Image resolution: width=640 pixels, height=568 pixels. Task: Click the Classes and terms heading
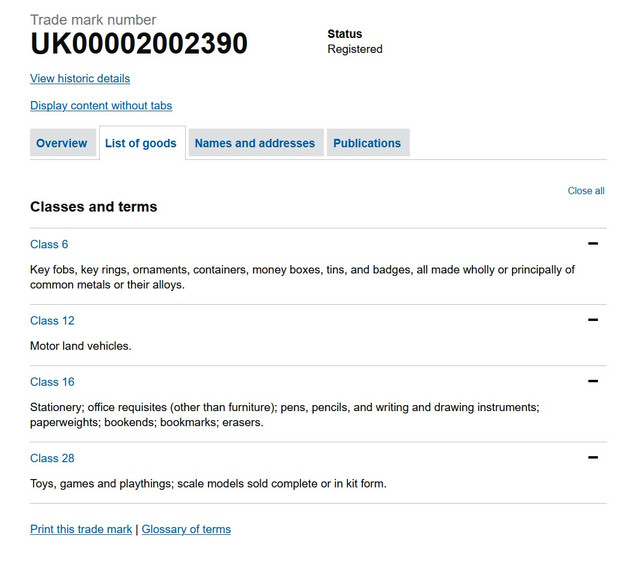coord(93,206)
